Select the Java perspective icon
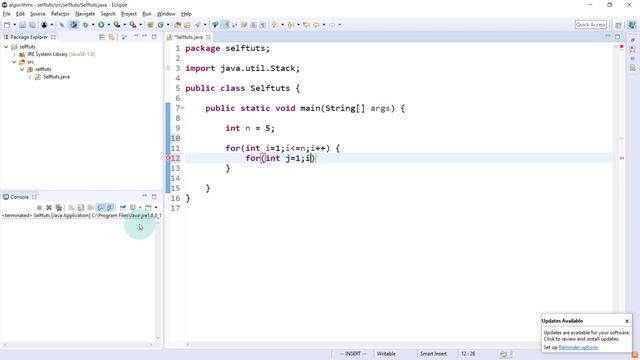Screen dimensions: 640x360 (x=631, y=25)
